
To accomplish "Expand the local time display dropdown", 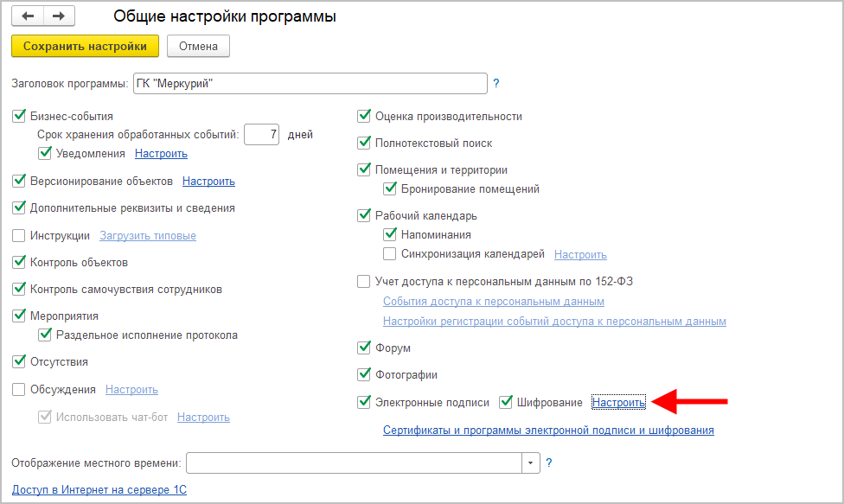I will [x=530, y=463].
